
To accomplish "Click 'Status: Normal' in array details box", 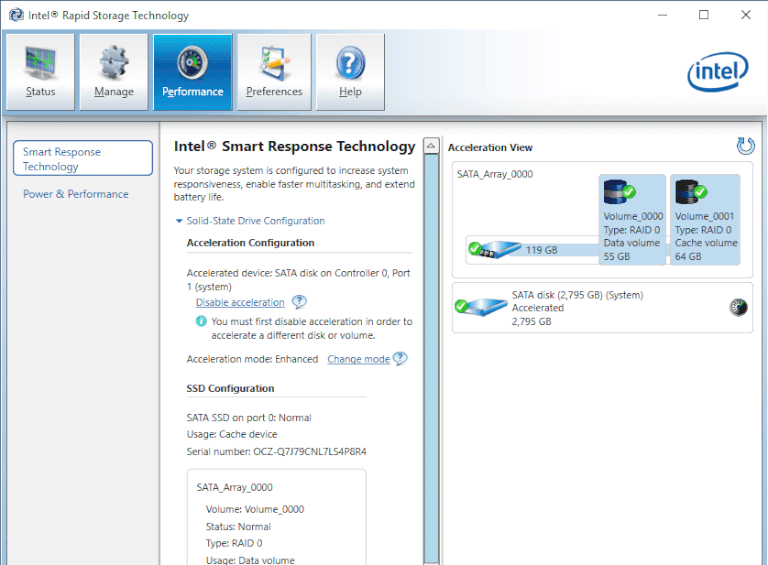I will [238, 527].
